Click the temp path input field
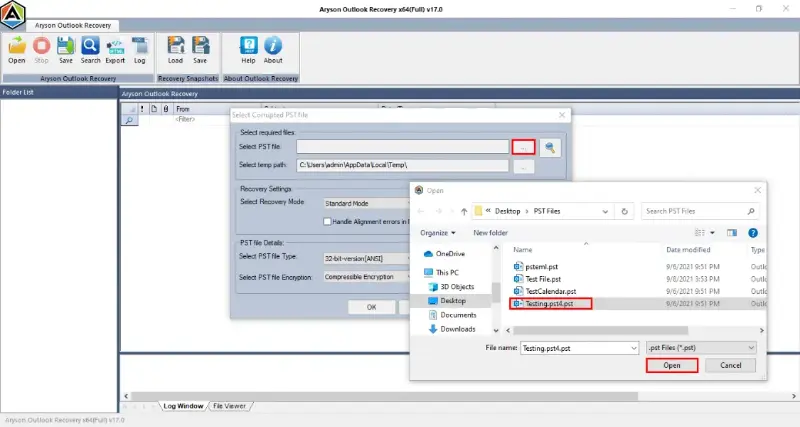The width and height of the screenshot is (800, 427). (403, 165)
